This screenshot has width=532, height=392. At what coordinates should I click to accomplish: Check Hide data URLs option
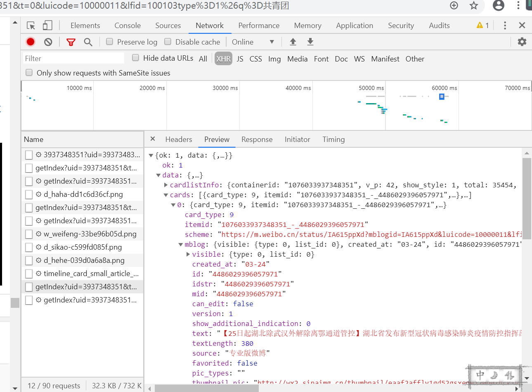(135, 58)
